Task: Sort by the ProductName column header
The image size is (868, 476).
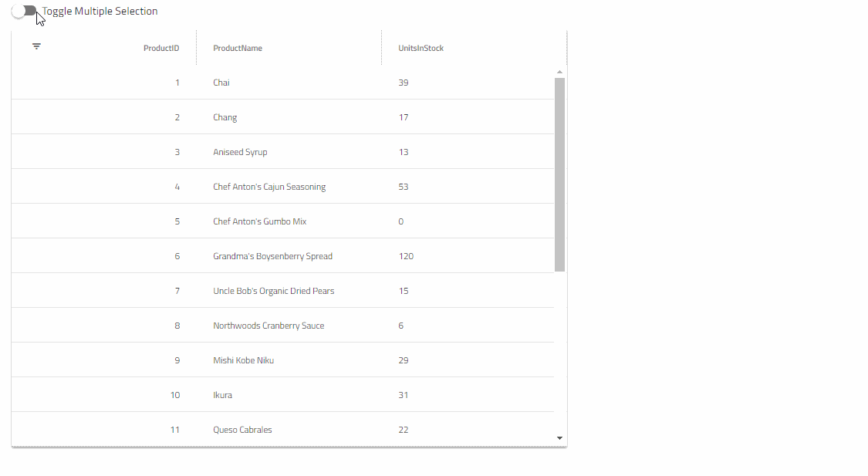Action: tap(238, 48)
